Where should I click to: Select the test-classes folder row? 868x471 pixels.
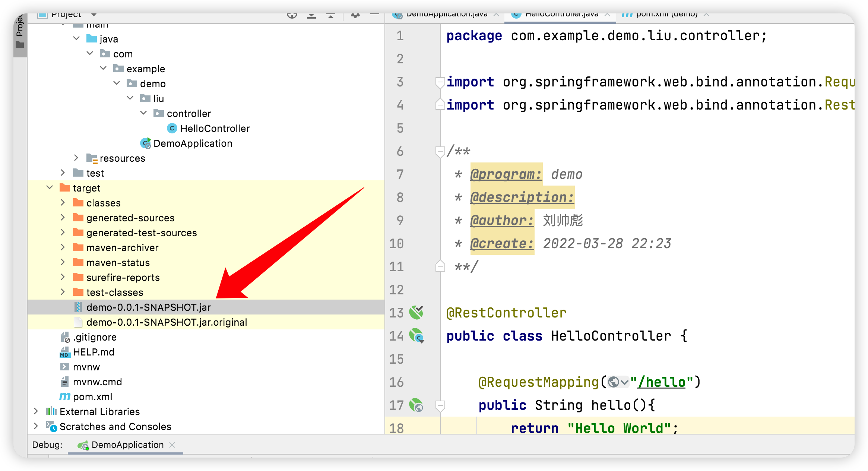206,292
